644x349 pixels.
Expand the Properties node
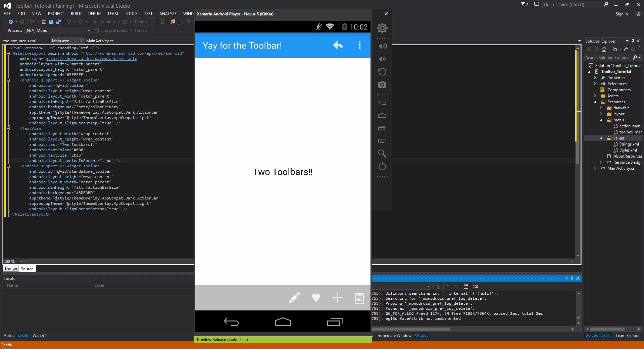[595, 78]
